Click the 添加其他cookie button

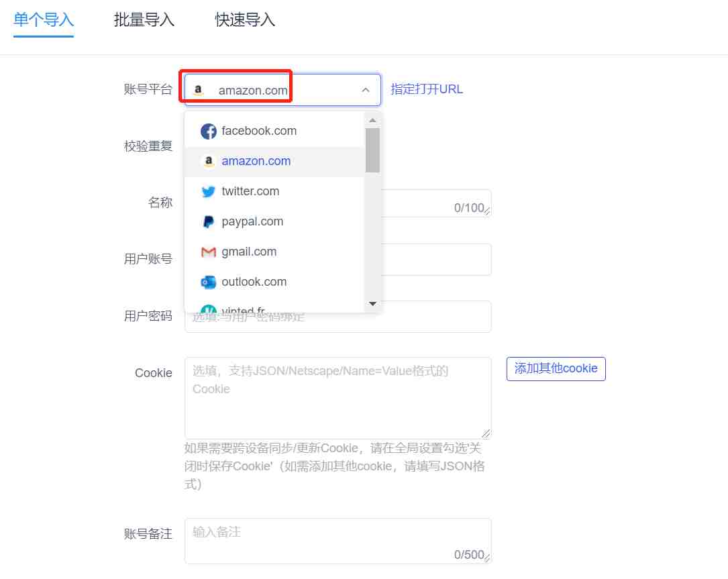[556, 368]
